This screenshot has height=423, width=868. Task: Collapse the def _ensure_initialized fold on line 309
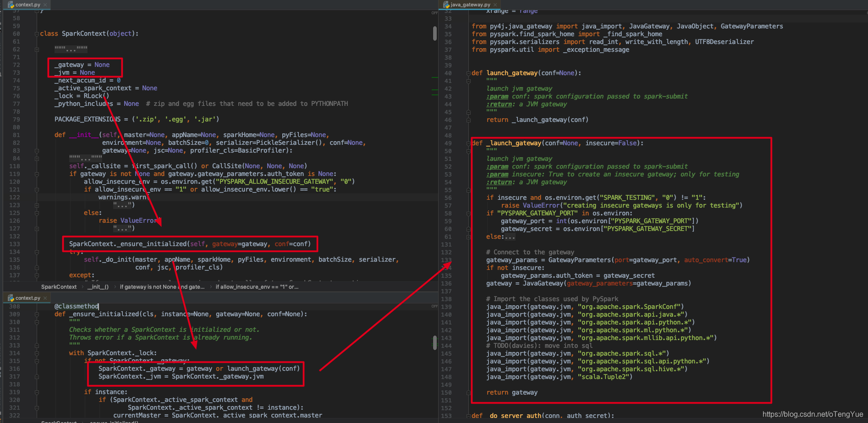(x=37, y=314)
